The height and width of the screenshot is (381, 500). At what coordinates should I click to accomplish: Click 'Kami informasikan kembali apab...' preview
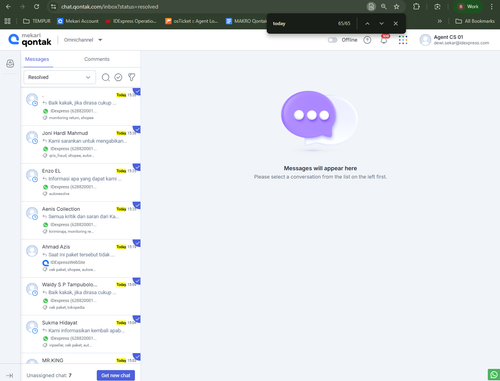87,330
